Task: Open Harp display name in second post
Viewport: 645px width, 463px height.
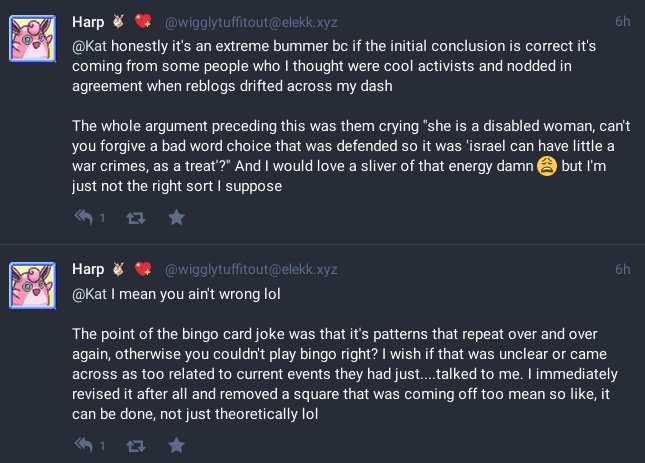Action: pos(88,269)
